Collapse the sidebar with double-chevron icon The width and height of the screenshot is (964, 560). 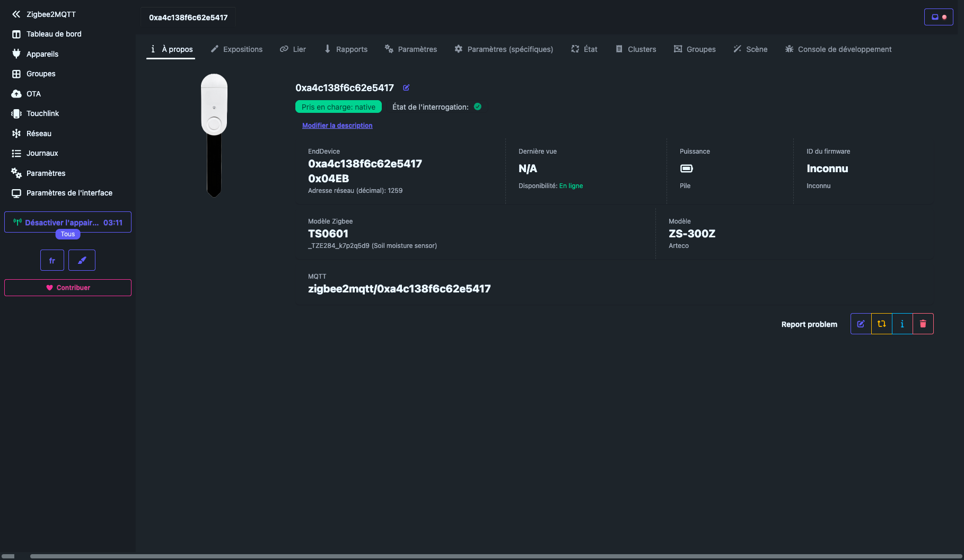pyautogui.click(x=16, y=14)
